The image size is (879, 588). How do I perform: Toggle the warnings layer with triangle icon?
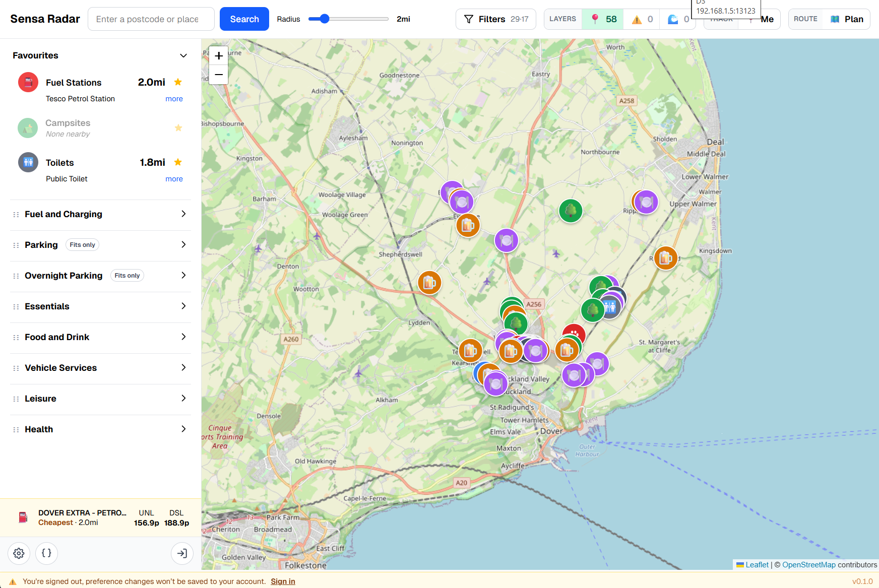(642, 19)
